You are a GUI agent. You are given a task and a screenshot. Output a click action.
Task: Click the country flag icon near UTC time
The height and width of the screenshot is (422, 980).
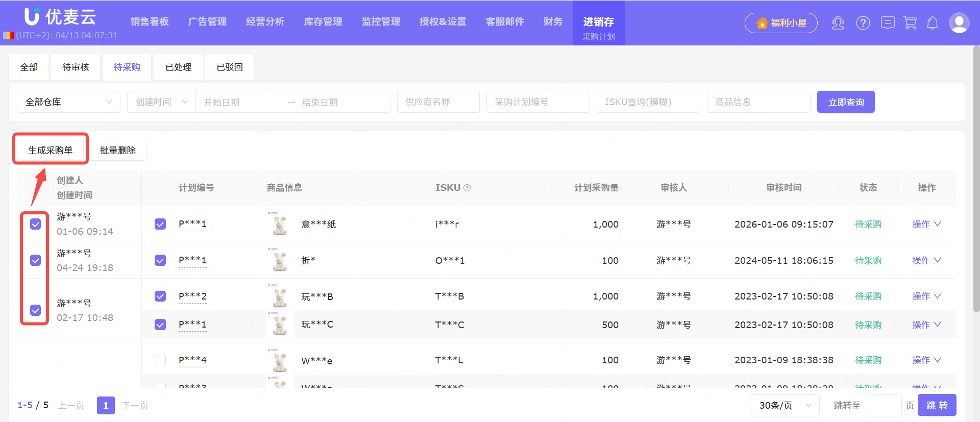[x=9, y=36]
